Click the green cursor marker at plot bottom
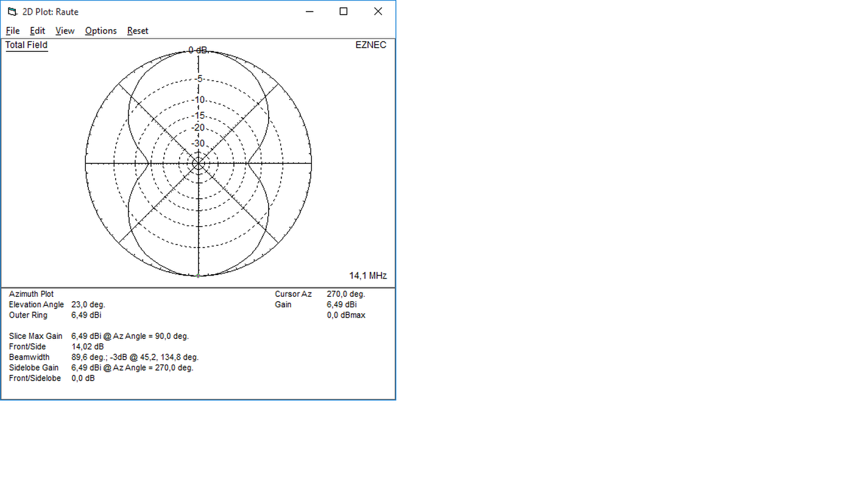This screenshot has width=868, height=487. (x=198, y=276)
